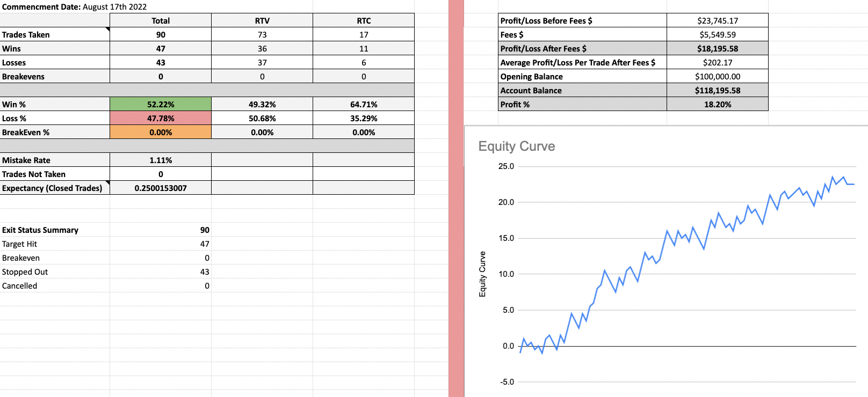868x397 pixels.
Task: Select the Profit % value 18.20%
Action: click(717, 105)
